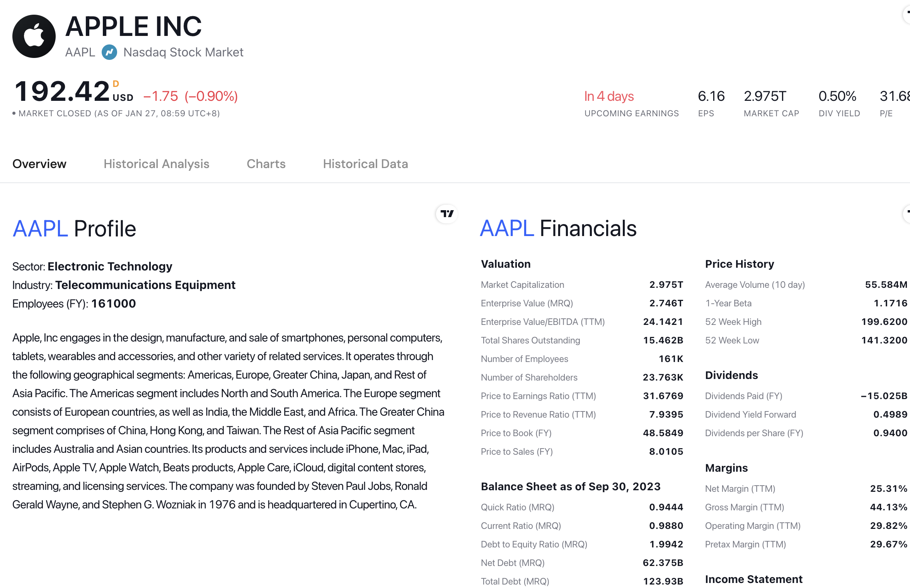This screenshot has height=588, width=910.
Task: Click the Margins section heading
Action: coord(726,468)
